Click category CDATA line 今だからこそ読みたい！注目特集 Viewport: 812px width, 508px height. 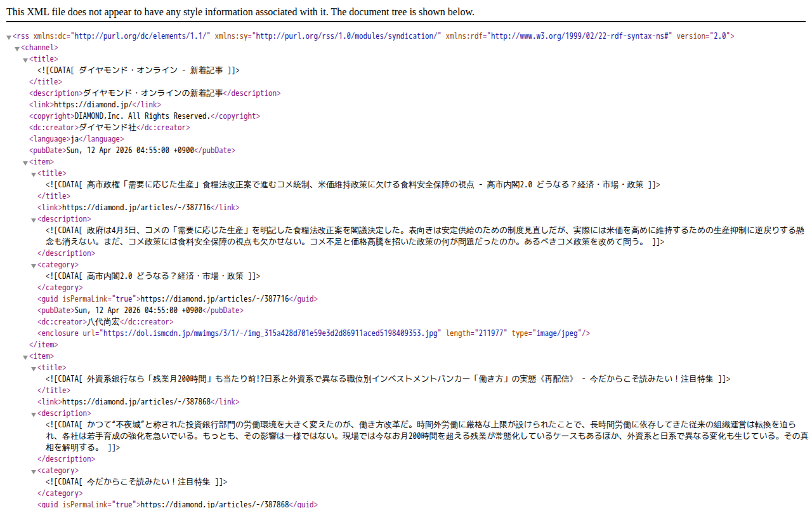(136, 482)
